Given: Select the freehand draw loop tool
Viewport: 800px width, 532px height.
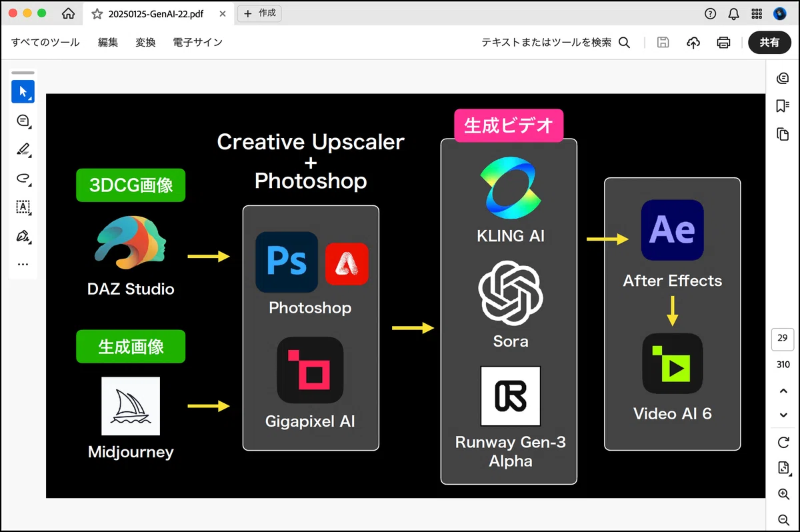Looking at the screenshot, I should [x=23, y=178].
